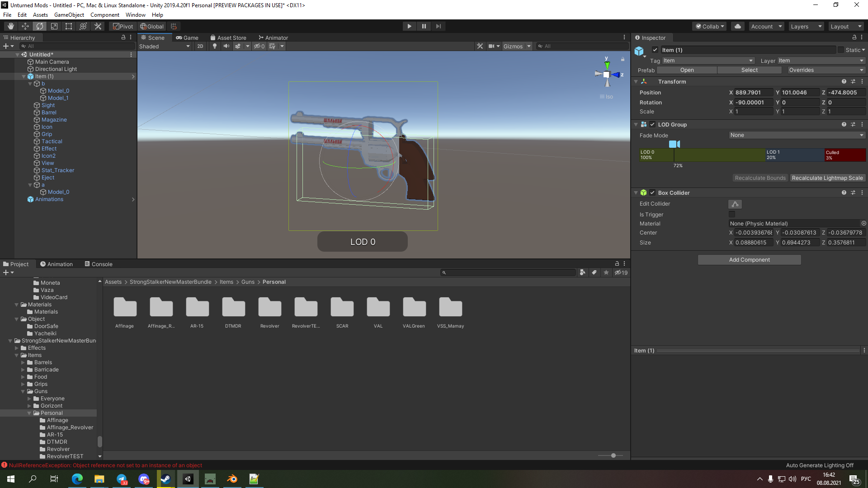
Task: Disable the Box Collider component checkbox
Action: [x=652, y=192]
